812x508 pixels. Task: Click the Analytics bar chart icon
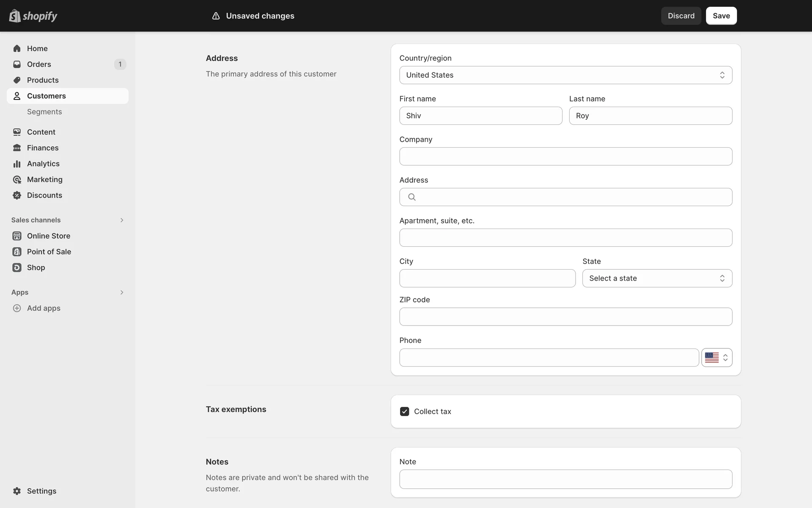(x=17, y=164)
